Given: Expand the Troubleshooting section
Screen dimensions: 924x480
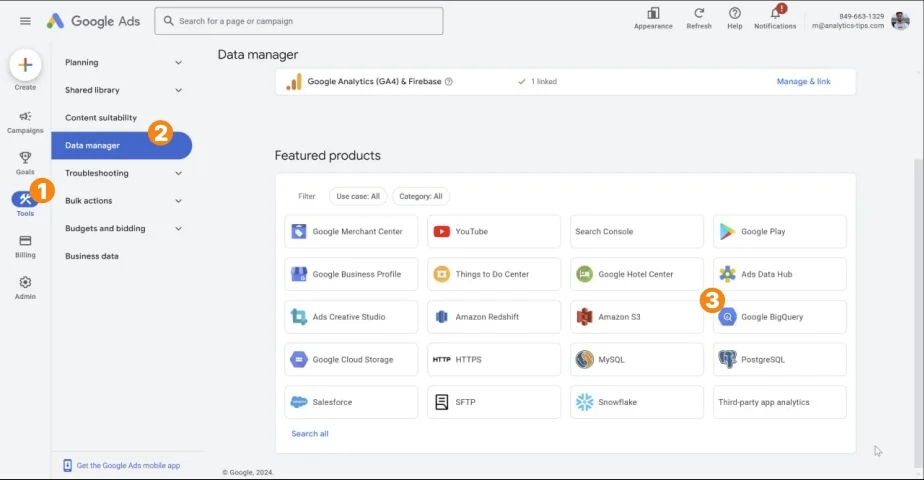Looking at the screenshot, I should click(122, 173).
